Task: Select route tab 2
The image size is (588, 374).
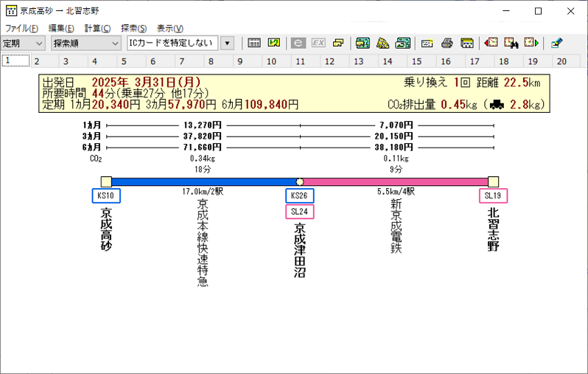Action: 44,61
